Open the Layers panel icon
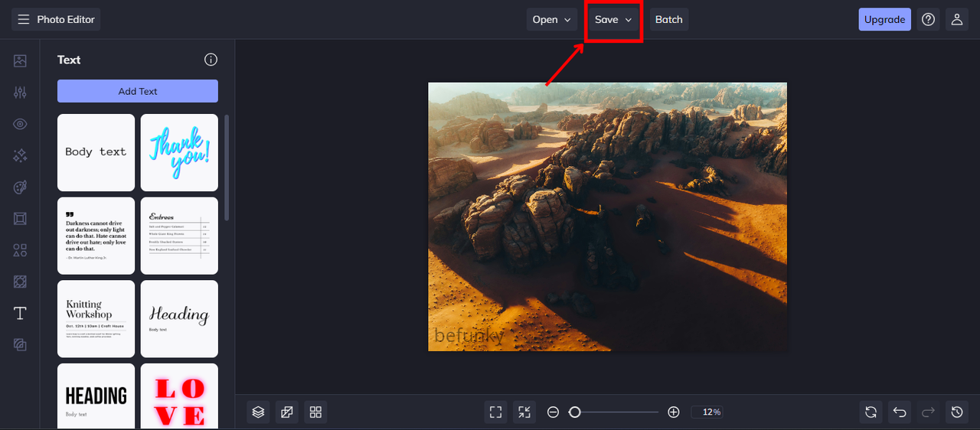Viewport: 980px width, 430px height. pos(258,412)
